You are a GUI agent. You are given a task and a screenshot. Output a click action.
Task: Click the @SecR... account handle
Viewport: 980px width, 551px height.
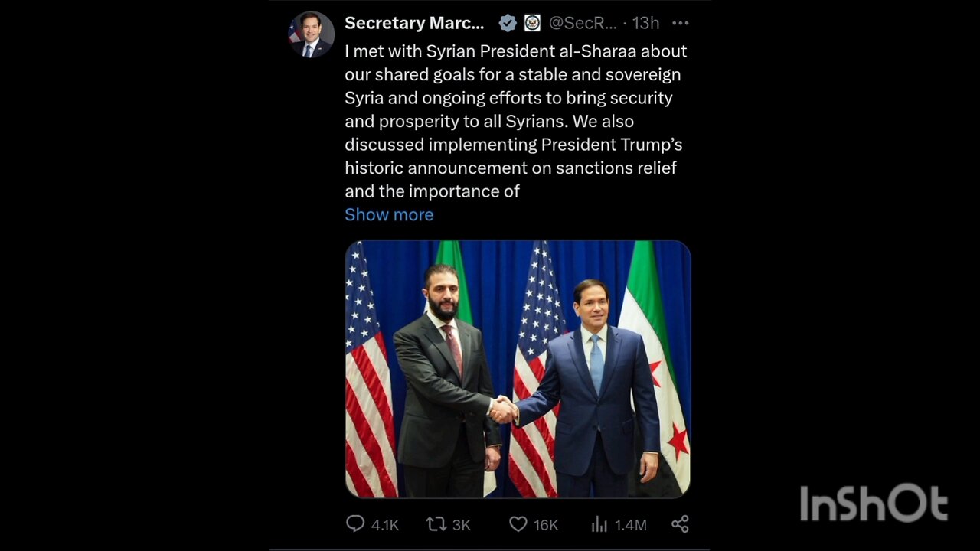583,23
